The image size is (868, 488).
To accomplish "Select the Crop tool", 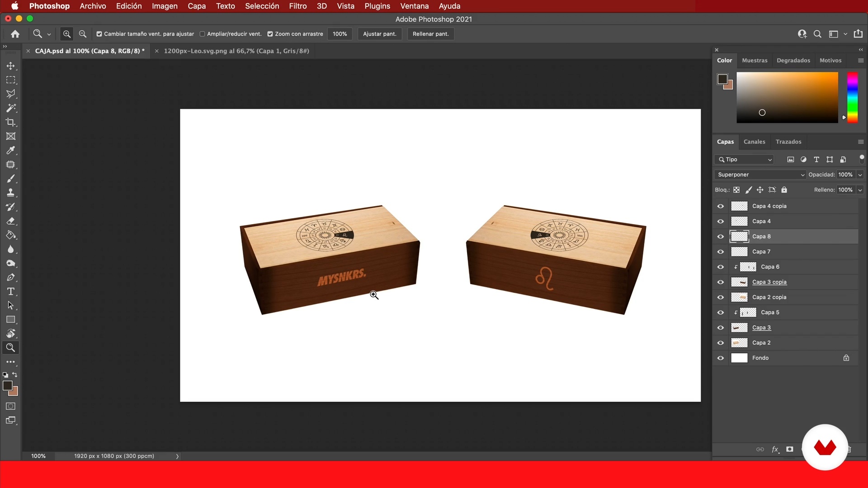I will click(x=11, y=122).
